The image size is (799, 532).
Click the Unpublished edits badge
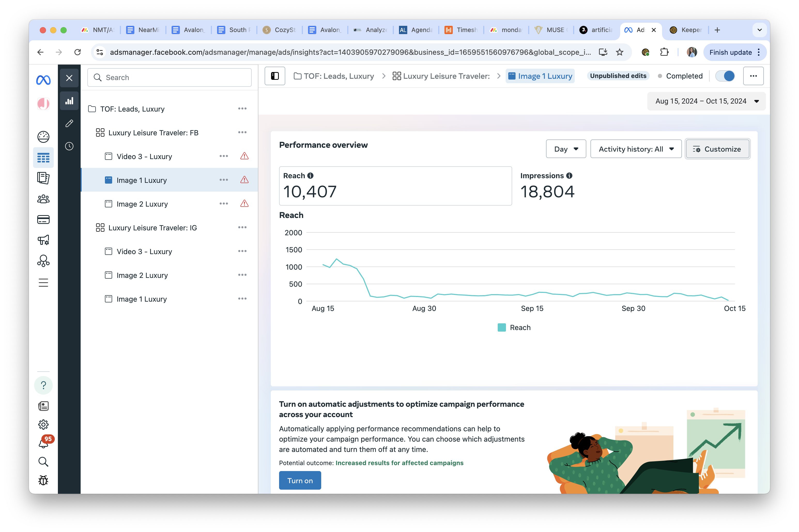pos(618,76)
